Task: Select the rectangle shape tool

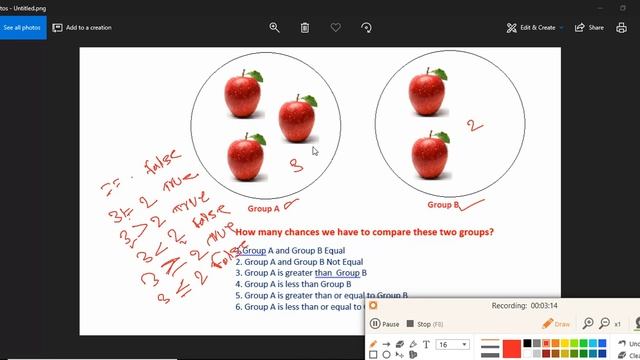Action: (373, 355)
